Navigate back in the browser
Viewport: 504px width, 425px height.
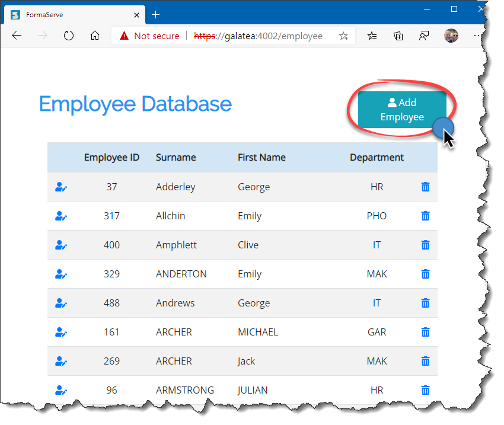click(17, 36)
